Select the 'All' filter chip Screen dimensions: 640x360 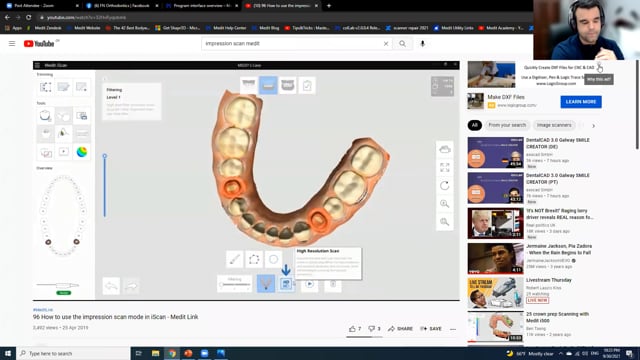point(474,125)
